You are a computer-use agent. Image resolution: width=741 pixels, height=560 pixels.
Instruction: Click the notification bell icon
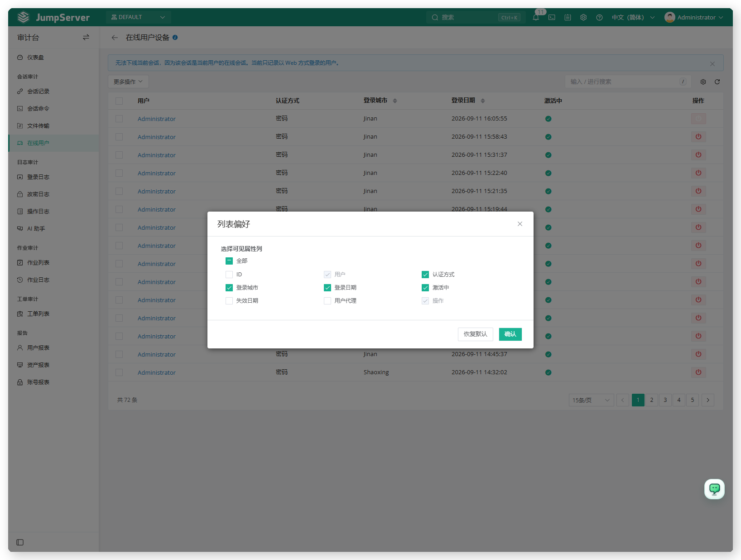click(x=536, y=17)
